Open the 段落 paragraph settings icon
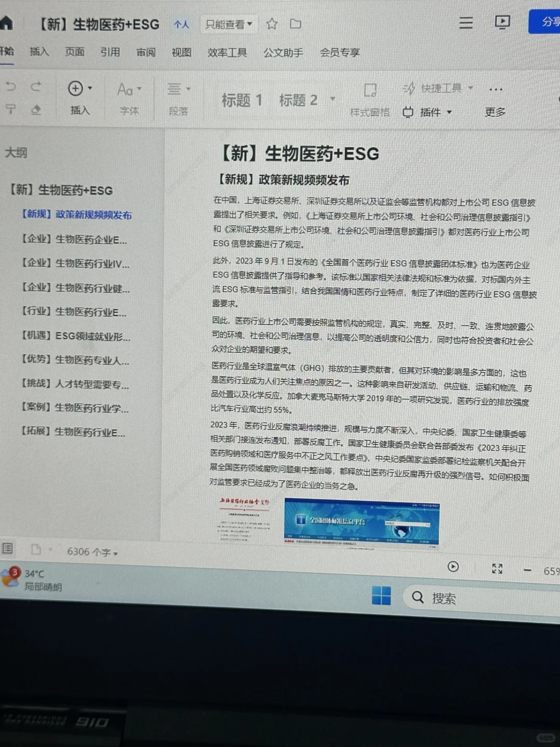Screen dimensions: 560x747 [x=175, y=88]
